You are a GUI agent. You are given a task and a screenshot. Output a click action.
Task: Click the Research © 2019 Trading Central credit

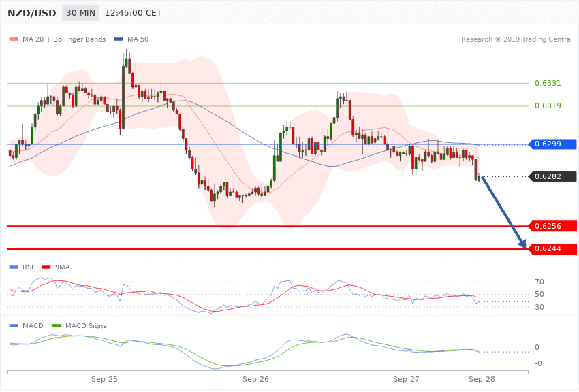516,39
